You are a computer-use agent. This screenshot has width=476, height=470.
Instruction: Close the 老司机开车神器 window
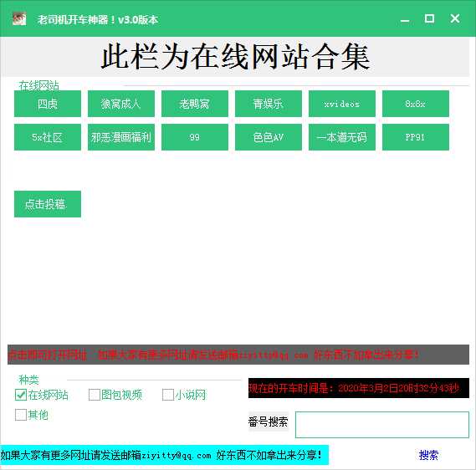[455, 18]
